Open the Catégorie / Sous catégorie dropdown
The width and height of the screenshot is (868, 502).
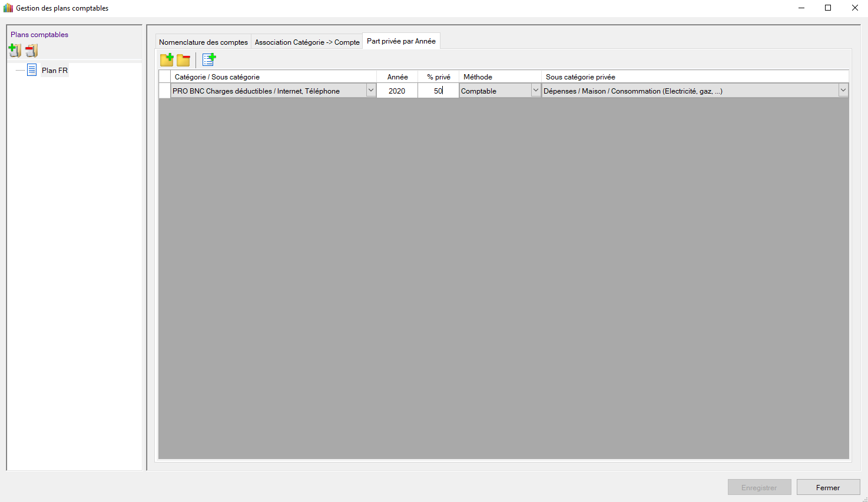pos(371,91)
